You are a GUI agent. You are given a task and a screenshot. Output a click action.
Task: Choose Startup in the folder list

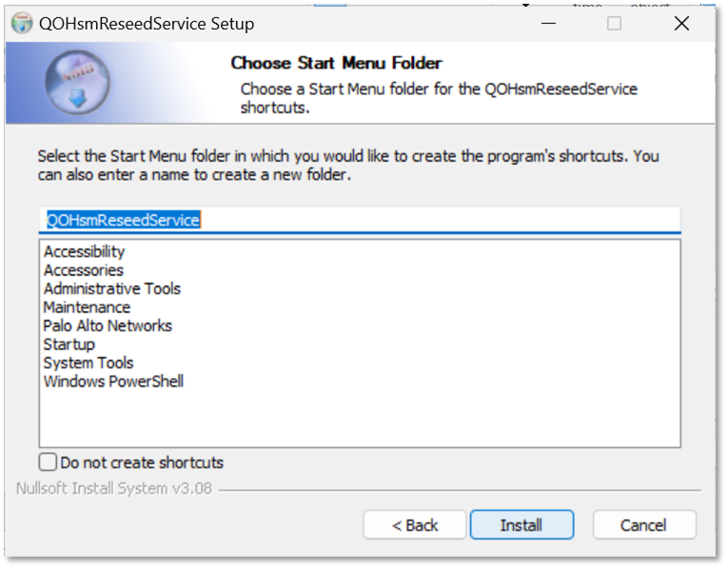click(x=69, y=344)
